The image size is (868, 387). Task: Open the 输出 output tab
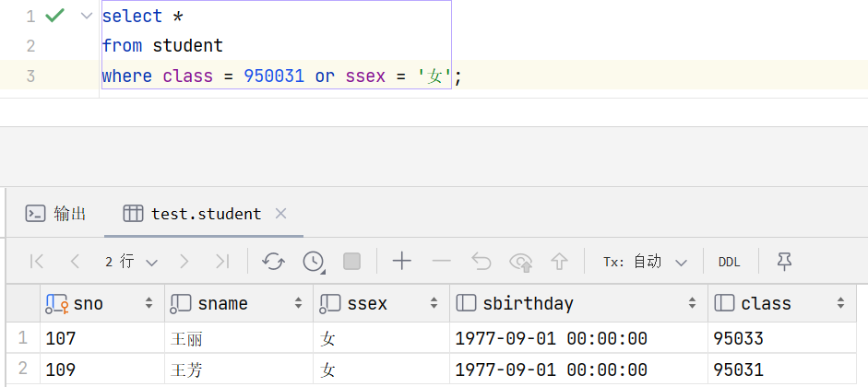pyautogui.click(x=56, y=214)
